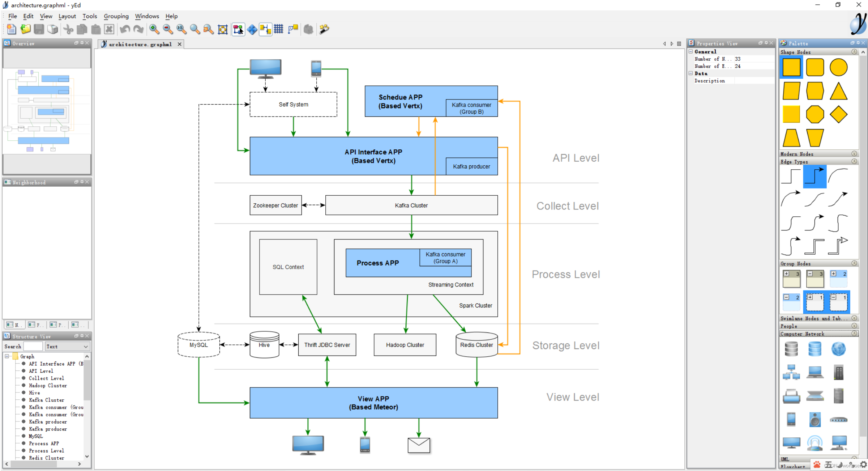Toggle the grid display toolbar button
Screen dimensions: 868x471
click(x=278, y=29)
